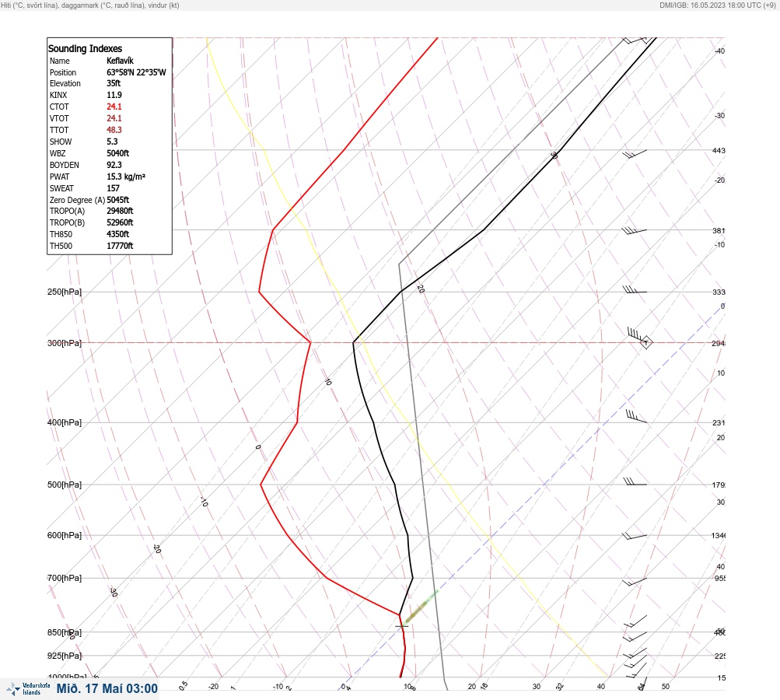Viewport: 780px width, 700px height.
Task: Click the TH500 value '17770ft'
Action: point(120,246)
